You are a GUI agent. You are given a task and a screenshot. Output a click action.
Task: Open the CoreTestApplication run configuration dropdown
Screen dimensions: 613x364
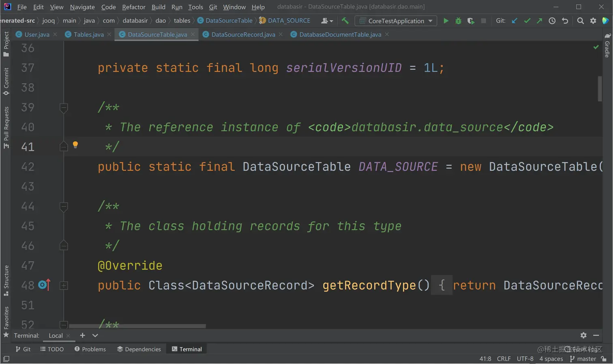(396, 21)
